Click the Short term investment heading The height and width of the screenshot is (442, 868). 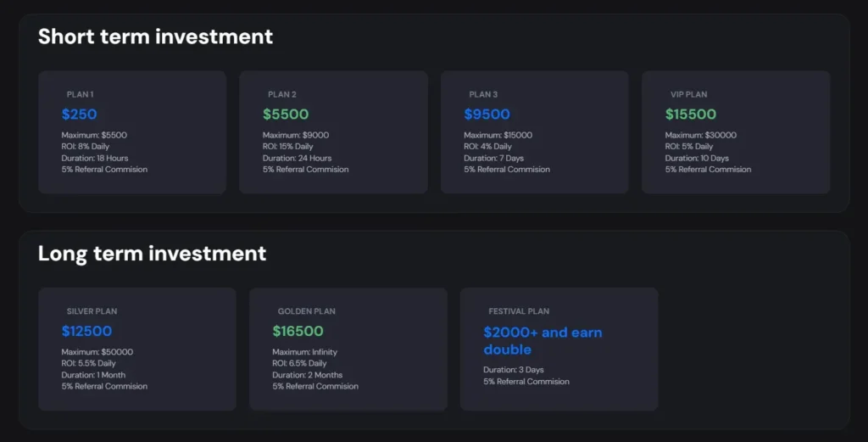[155, 36]
